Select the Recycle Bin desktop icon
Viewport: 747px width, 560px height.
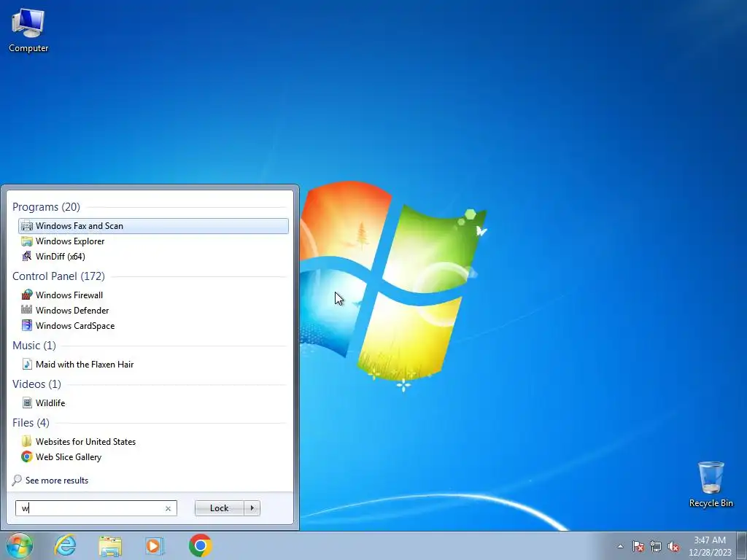point(711,484)
